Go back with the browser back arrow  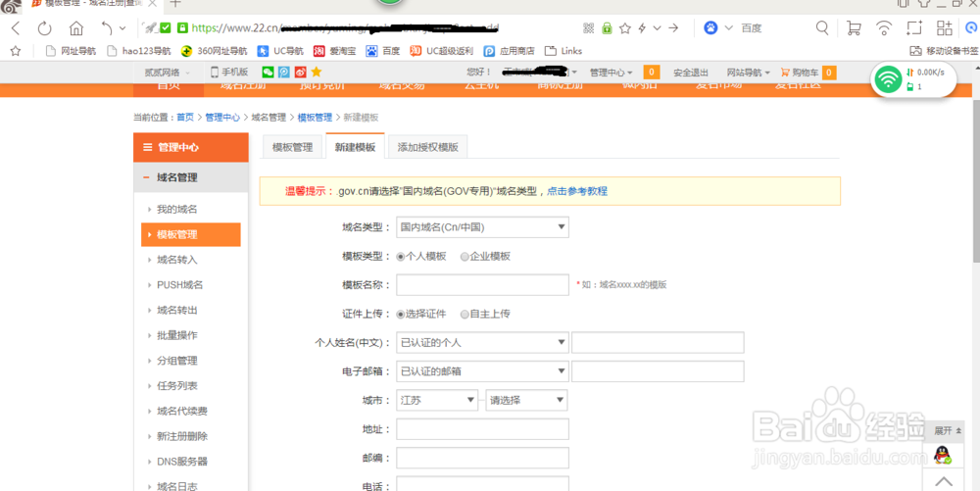click(x=16, y=27)
